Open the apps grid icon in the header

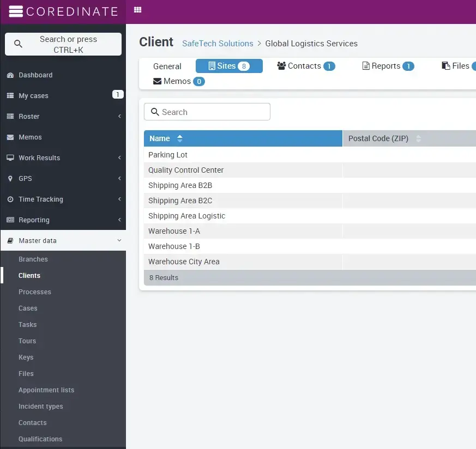tap(137, 10)
